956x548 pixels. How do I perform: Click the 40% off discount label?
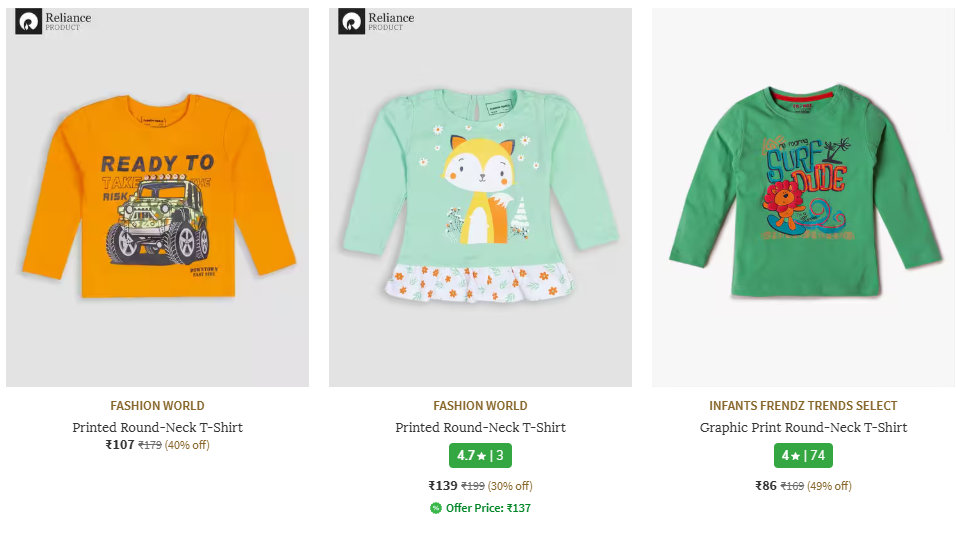click(188, 445)
